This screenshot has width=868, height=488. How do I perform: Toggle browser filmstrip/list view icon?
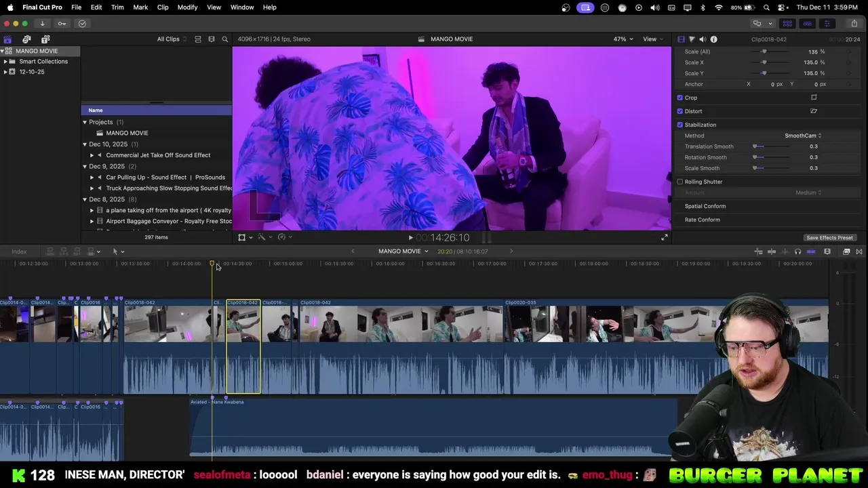198,39
